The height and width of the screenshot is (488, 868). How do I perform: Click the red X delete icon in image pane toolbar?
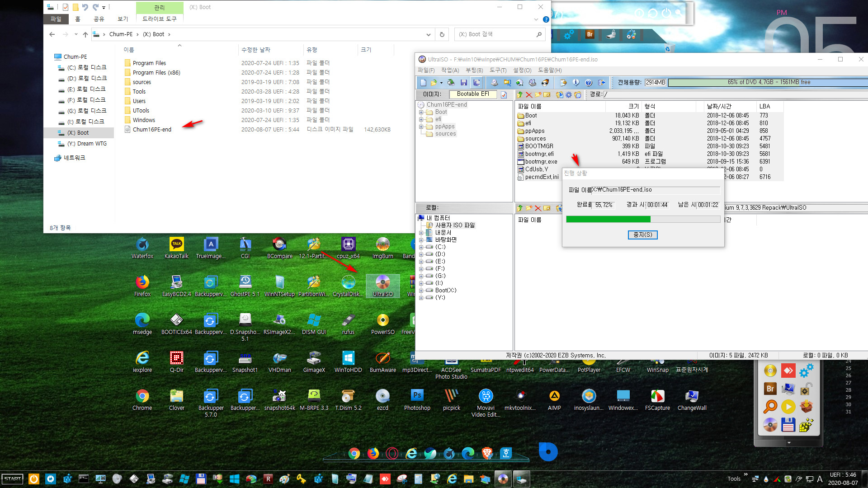[528, 94]
